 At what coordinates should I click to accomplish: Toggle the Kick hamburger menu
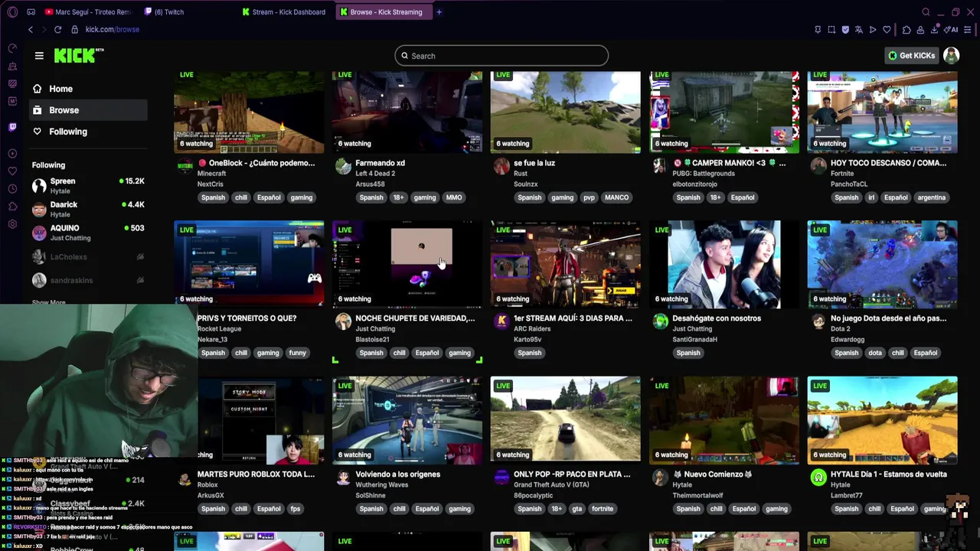39,55
